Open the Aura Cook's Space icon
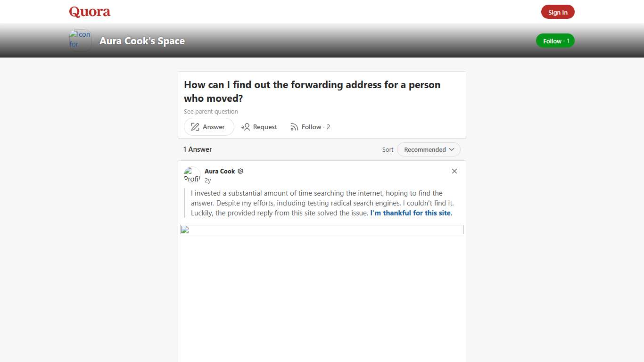644x362 pixels. coord(80,40)
